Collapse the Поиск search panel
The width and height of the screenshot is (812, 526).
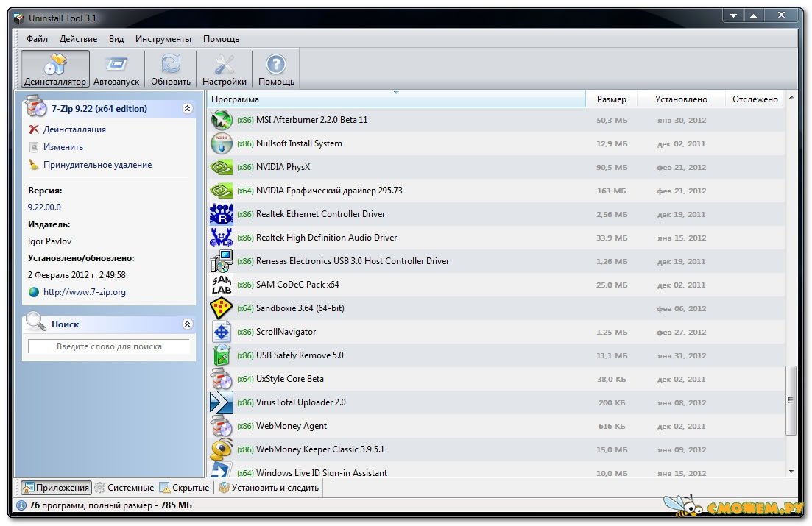tap(187, 324)
